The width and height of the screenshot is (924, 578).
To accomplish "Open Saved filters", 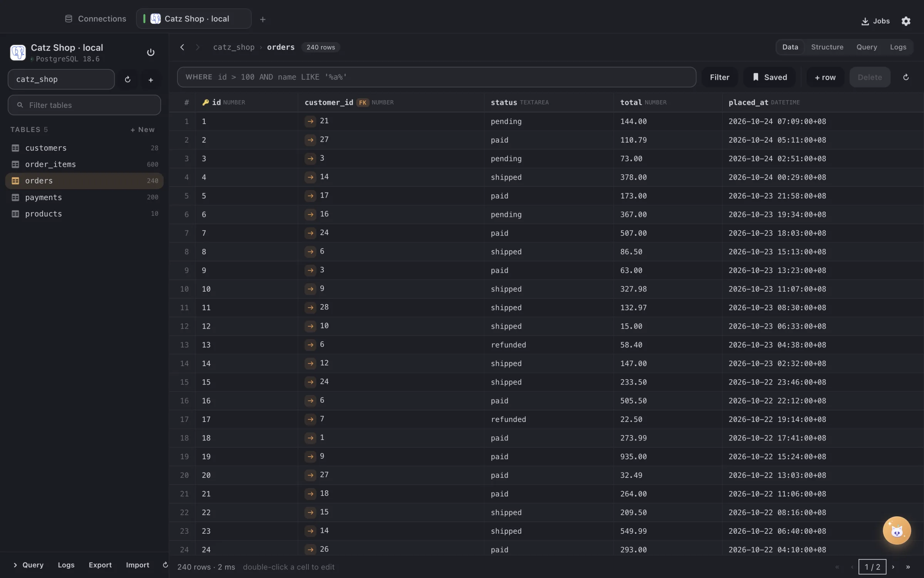I will pos(770,77).
